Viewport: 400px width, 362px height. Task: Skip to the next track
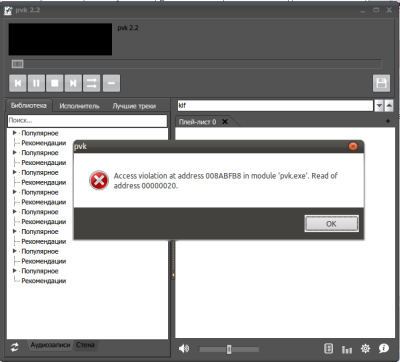(x=73, y=83)
